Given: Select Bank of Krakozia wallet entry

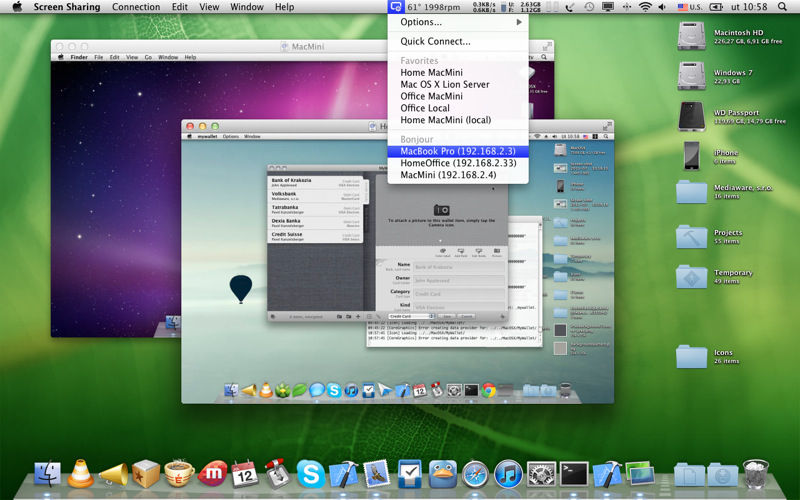Looking at the screenshot, I should click(x=315, y=182).
